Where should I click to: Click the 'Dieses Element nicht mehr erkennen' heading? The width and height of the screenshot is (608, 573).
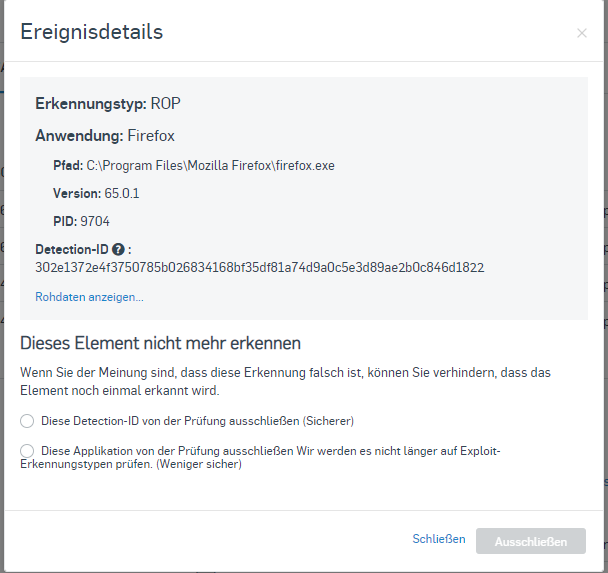161,343
